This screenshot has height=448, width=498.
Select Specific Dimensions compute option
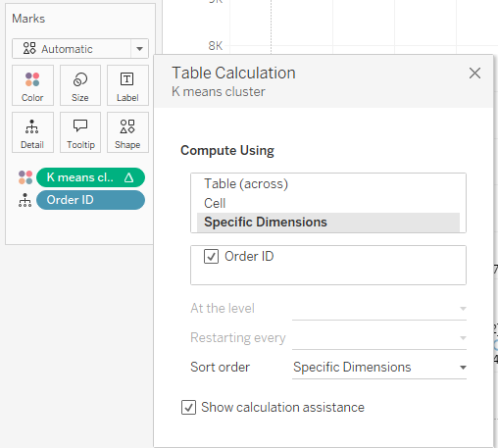(328, 223)
